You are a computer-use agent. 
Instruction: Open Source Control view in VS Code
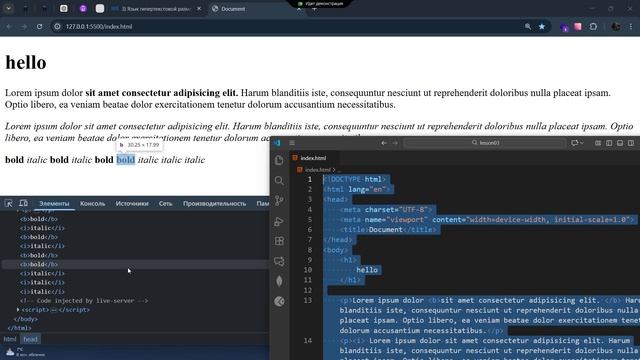click(279, 200)
